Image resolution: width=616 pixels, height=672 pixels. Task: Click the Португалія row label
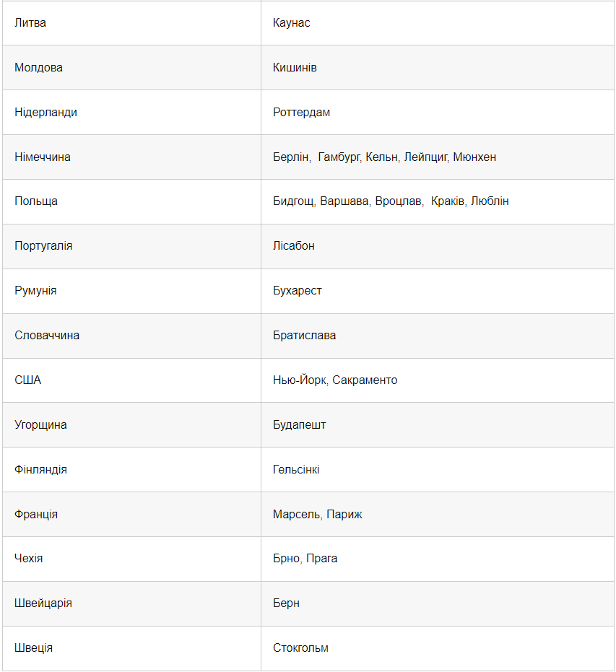[43, 246]
